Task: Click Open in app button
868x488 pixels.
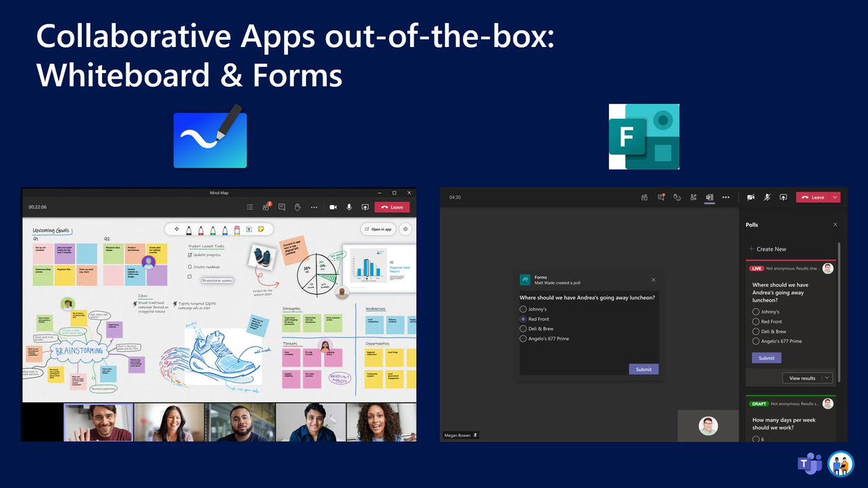Action: tap(378, 229)
